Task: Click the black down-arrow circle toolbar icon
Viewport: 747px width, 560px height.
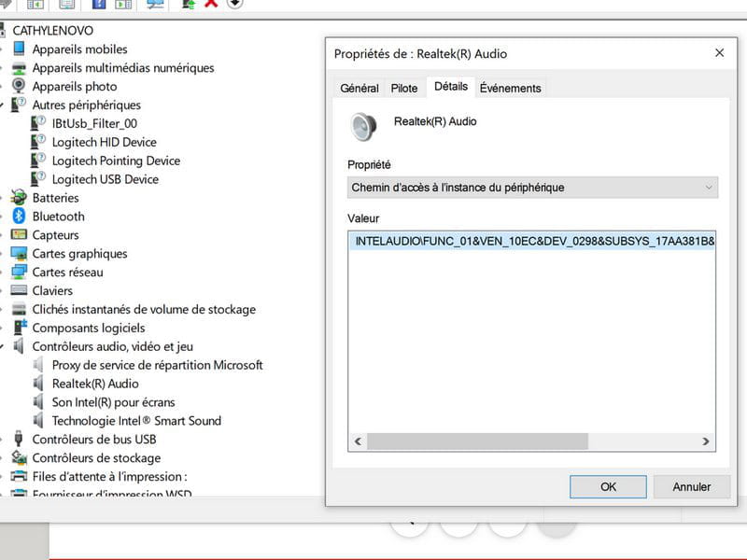Action: point(234,4)
